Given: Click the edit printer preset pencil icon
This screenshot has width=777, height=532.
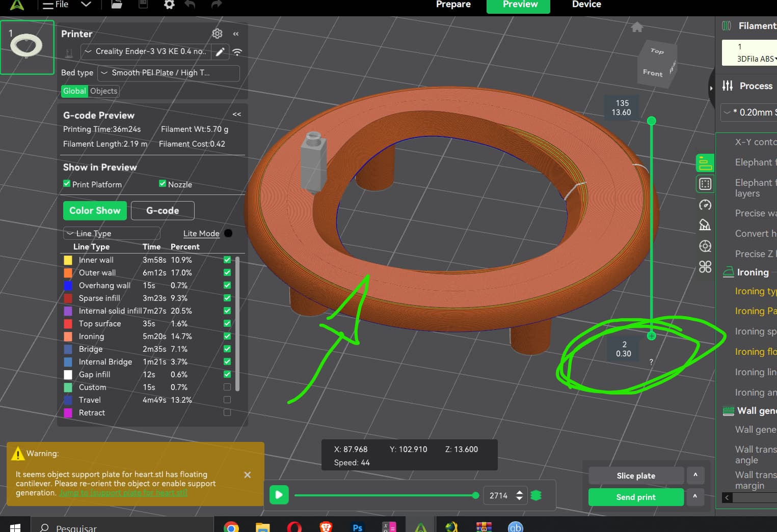Looking at the screenshot, I should 220,52.
